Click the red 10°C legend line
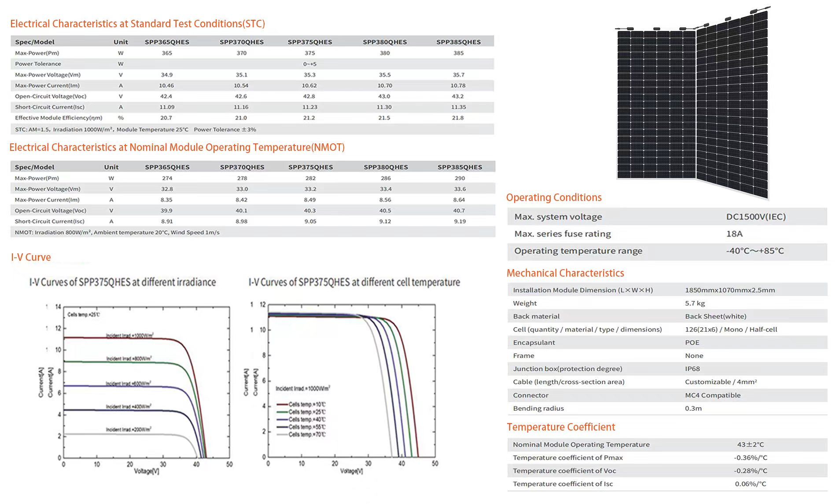839x504 pixels. (282, 404)
